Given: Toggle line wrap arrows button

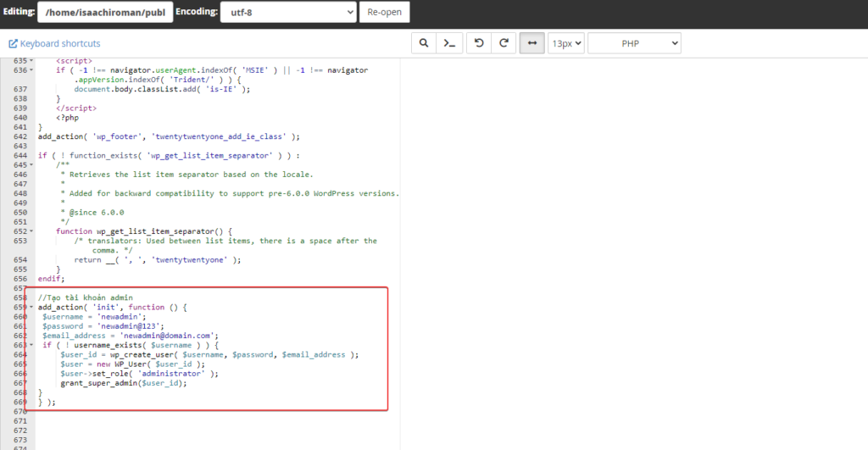Looking at the screenshot, I should click(532, 43).
